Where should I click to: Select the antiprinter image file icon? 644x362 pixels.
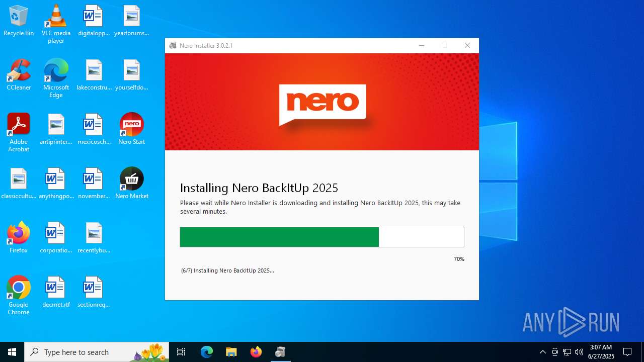point(56,129)
